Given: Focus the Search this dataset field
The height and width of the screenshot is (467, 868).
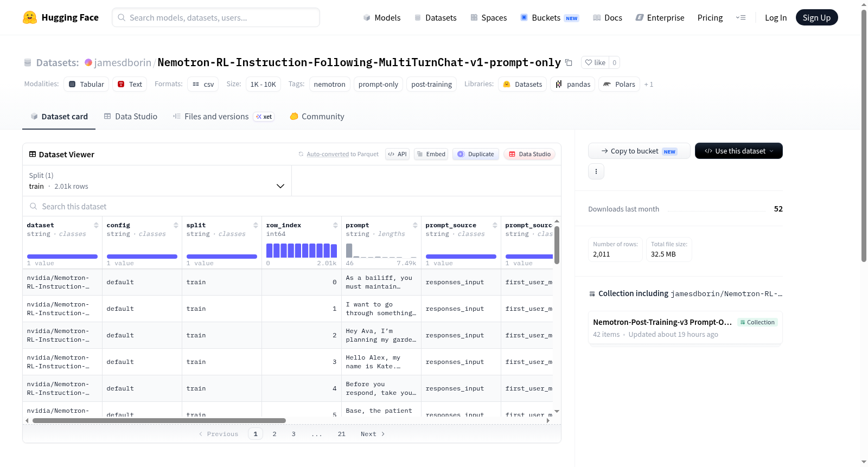Looking at the screenshot, I should (292, 206).
